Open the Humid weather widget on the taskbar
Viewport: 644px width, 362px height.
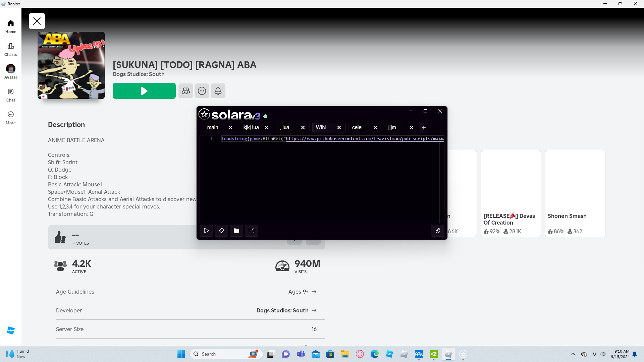tap(18, 354)
